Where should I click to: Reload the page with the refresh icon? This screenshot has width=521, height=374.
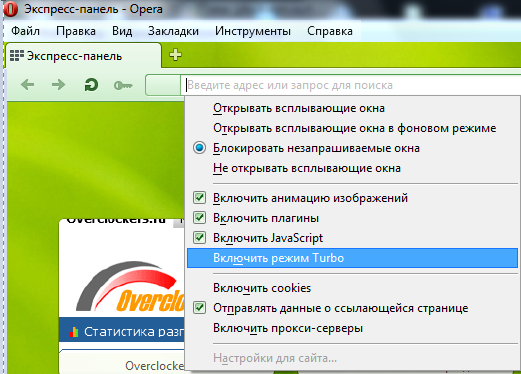tap(91, 85)
